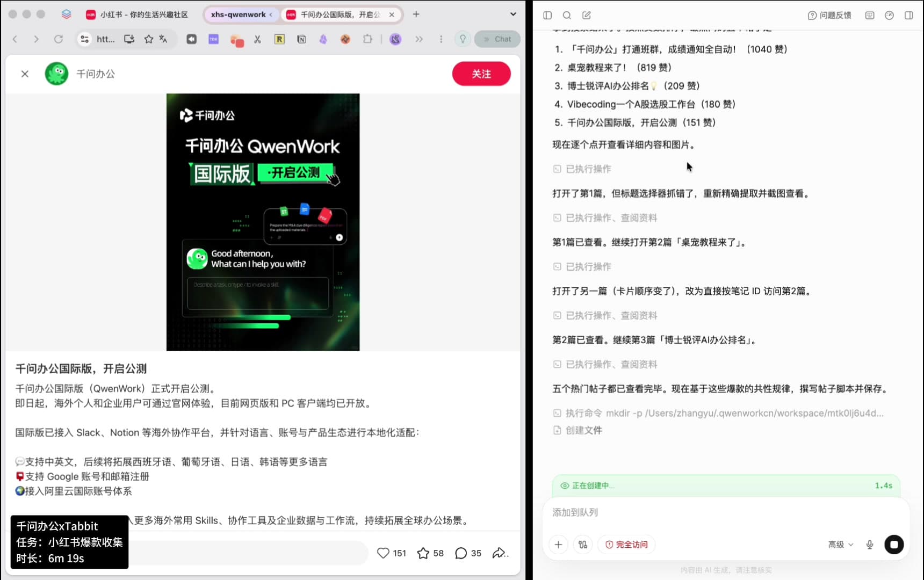Favorite the post with star showing 58
The width and height of the screenshot is (924, 580).
430,553
